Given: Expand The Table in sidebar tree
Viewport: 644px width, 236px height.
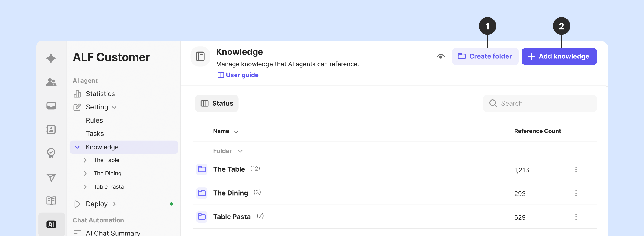Looking at the screenshot, I should click(85, 160).
